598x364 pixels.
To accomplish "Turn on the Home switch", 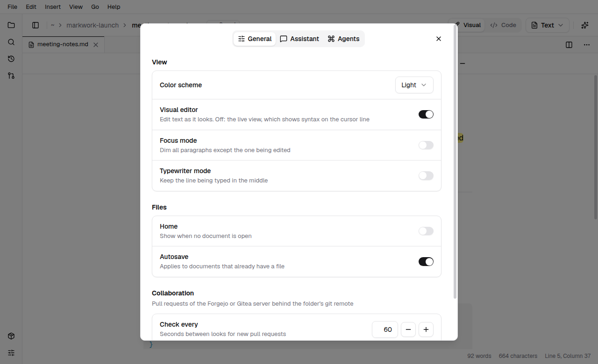I will [426, 231].
